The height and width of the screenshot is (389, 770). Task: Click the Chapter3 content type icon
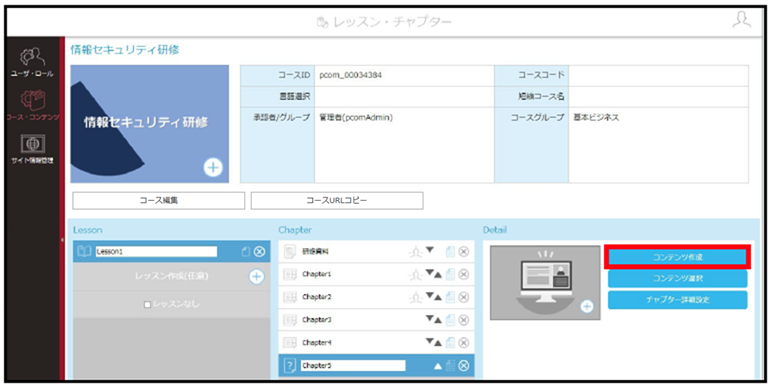pyautogui.click(x=290, y=320)
